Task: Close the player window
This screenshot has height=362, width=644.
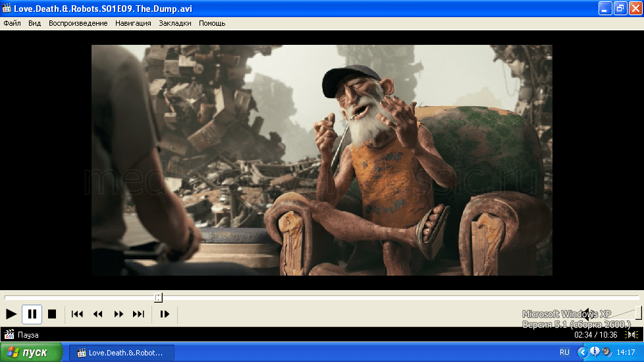Action: pyautogui.click(x=635, y=8)
